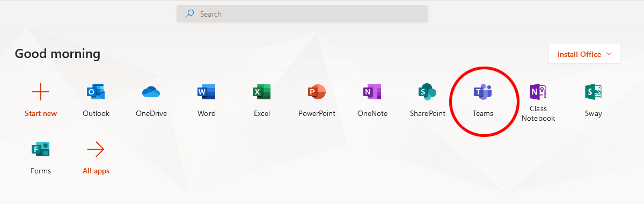644x204 pixels.
Task: Click the Forms text label
Action: (x=41, y=171)
